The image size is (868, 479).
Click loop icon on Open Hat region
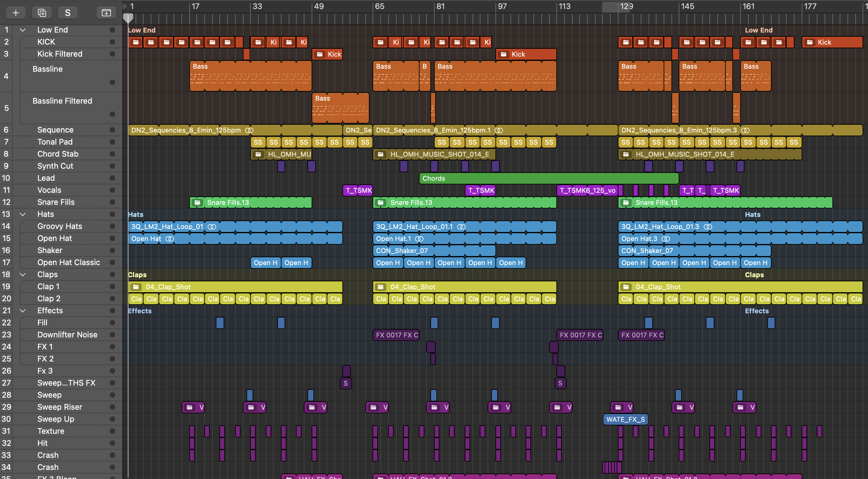click(x=169, y=239)
